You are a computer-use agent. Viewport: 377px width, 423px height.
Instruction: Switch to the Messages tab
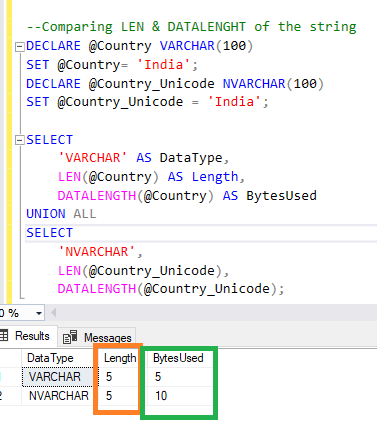[97, 338]
